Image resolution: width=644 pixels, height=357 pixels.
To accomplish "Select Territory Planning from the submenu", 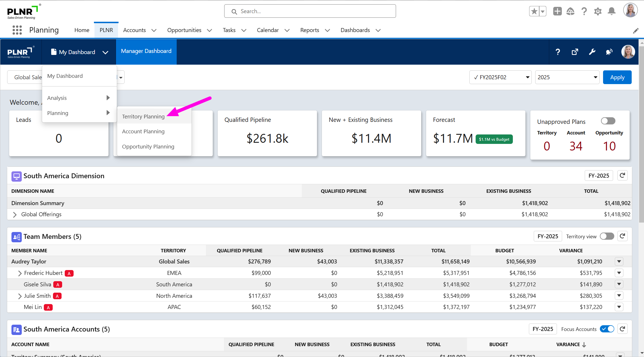I will pos(143,116).
